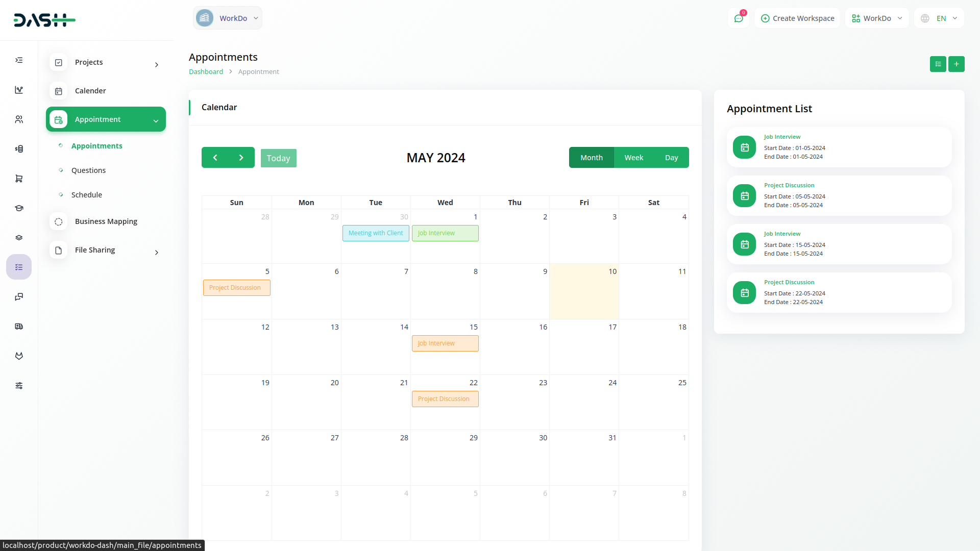The width and height of the screenshot is (980, 551).
Task: Click the chat messages icon in header
Action: [x=738, y=18]
